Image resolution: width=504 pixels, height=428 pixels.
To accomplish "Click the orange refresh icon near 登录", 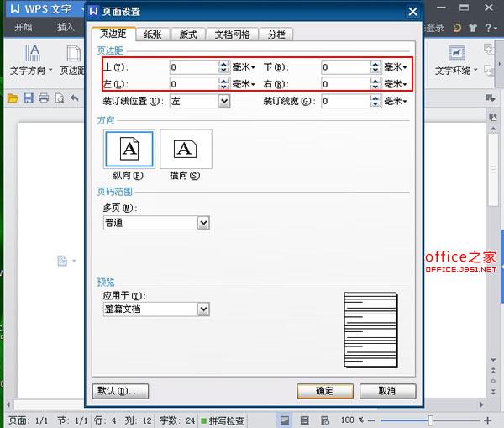I will point(457,28).
